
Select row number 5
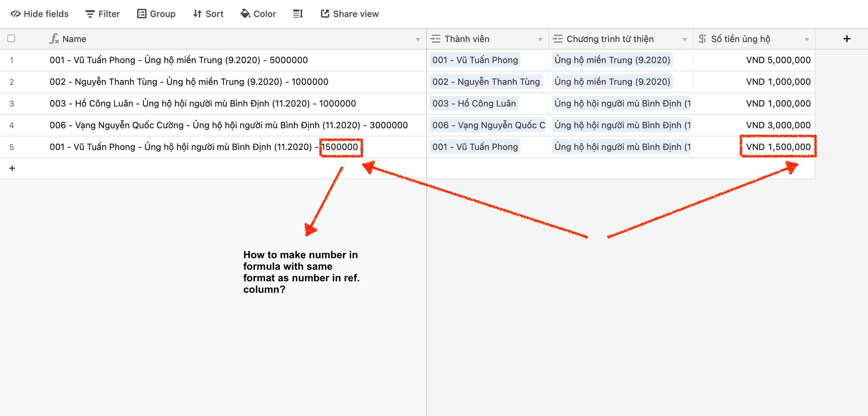12,147
